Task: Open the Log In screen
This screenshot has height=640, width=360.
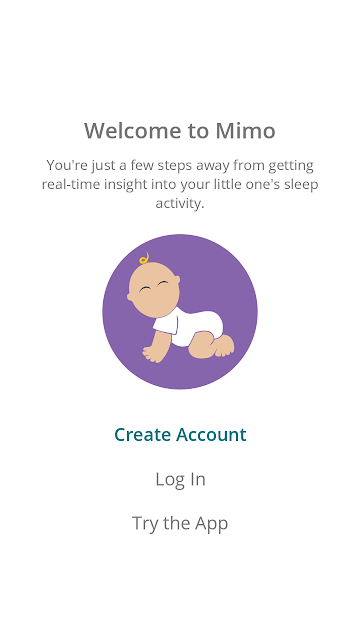Action: 180,479
